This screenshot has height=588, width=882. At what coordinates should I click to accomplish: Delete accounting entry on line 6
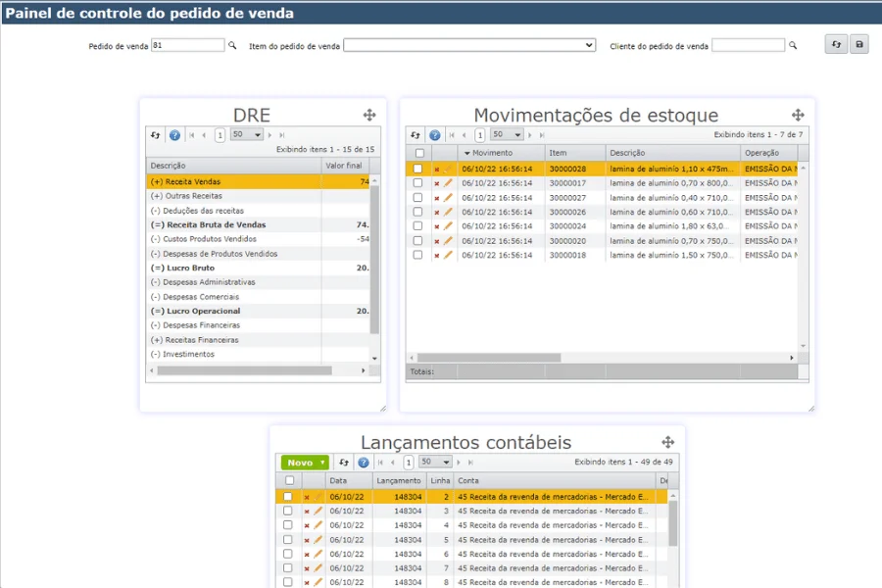click(307, 555)
